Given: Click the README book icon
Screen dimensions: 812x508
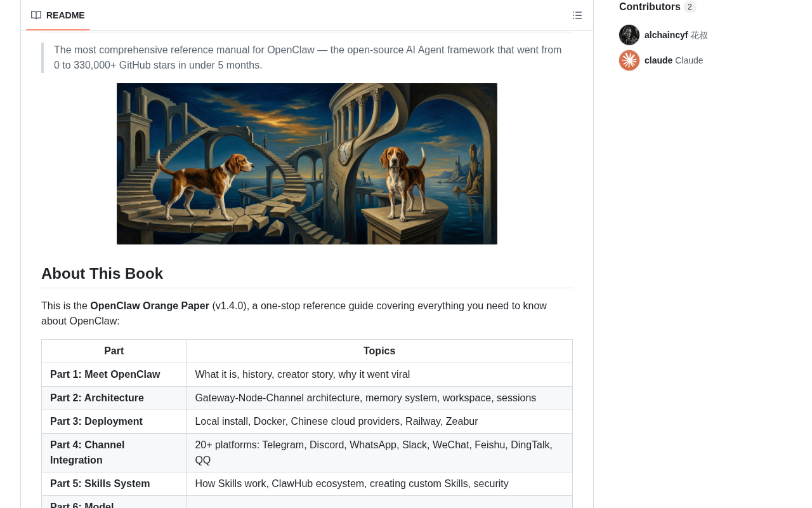Looking at the screenshot, I should click(x=36, y=15).
